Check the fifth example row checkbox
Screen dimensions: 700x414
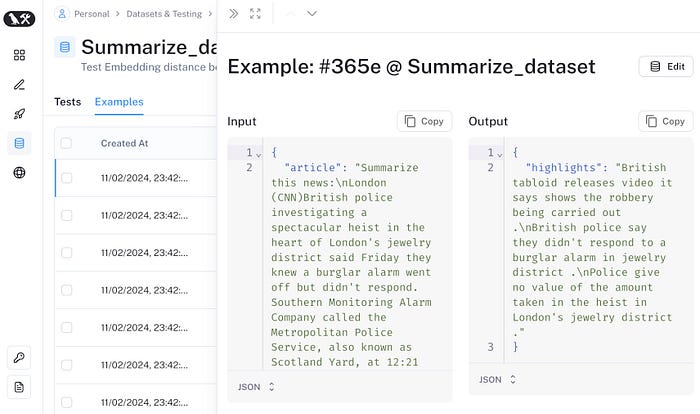[x=67, y=328]
